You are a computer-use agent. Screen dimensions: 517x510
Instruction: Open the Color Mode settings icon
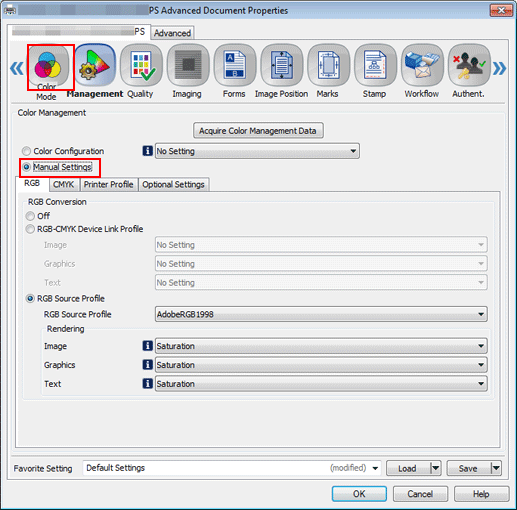point(49,66)
